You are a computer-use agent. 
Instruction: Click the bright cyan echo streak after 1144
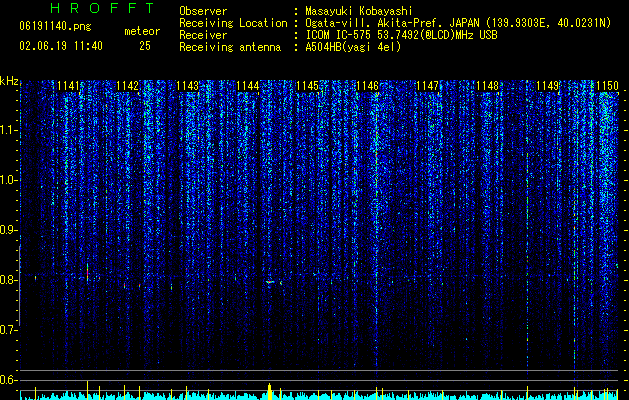(x=270, y=282)
